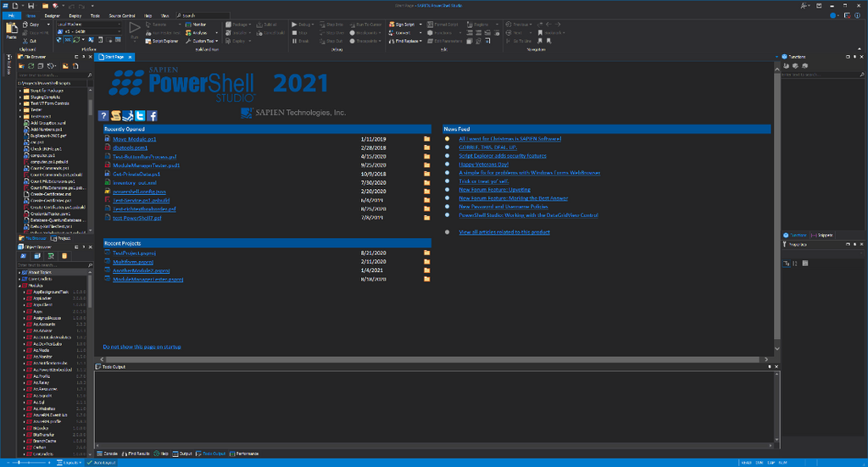Screen dimensions: 868x467
Task: Click the database icon in Object Browser toolbar
Action: (64, 256)
